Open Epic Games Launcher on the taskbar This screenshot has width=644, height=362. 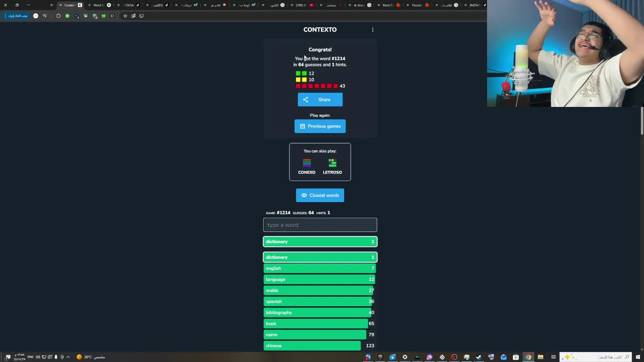(380, 357)
